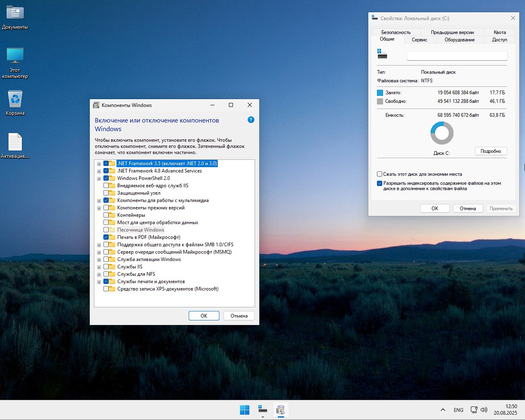Switch to the Безопасность tab

tap(396, 32)
